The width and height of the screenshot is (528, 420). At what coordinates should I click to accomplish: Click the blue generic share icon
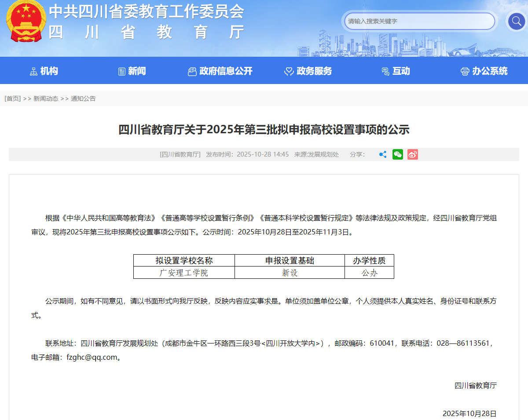point(383,154)
